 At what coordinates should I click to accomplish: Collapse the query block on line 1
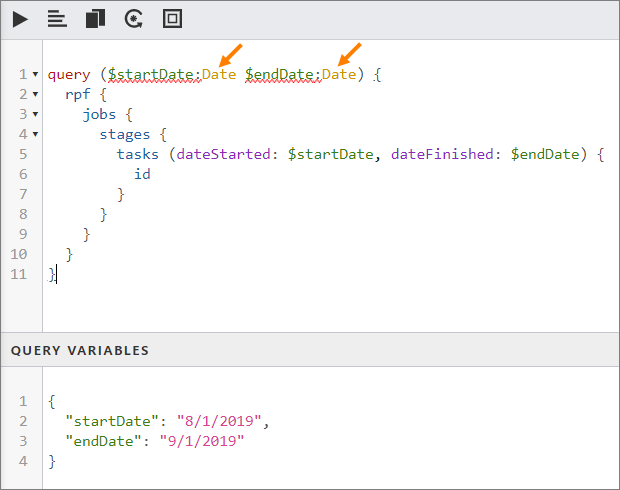click(36, 75)
